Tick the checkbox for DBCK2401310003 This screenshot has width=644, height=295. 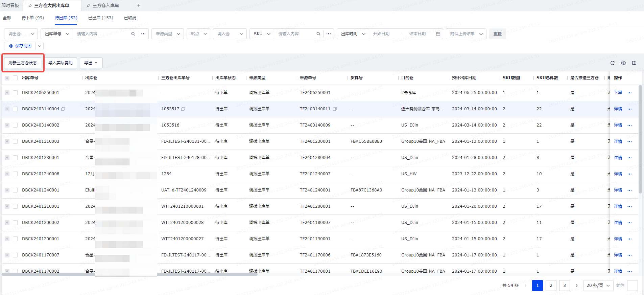(x=15, y=141)
